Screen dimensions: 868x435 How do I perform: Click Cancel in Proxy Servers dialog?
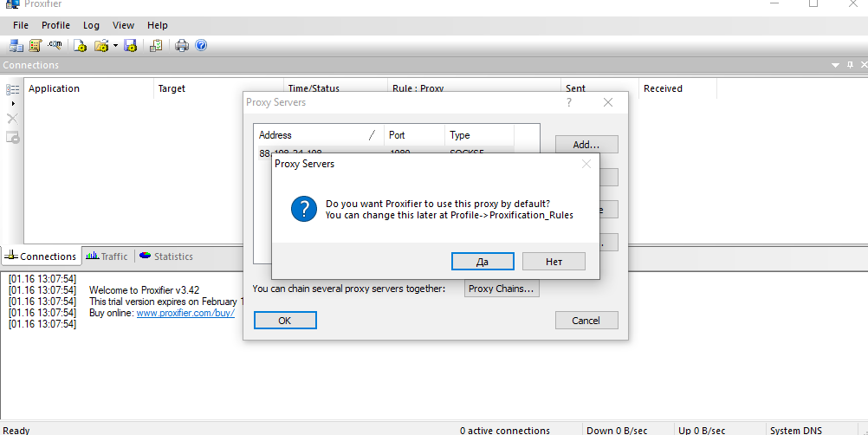(x=586, y=321)
